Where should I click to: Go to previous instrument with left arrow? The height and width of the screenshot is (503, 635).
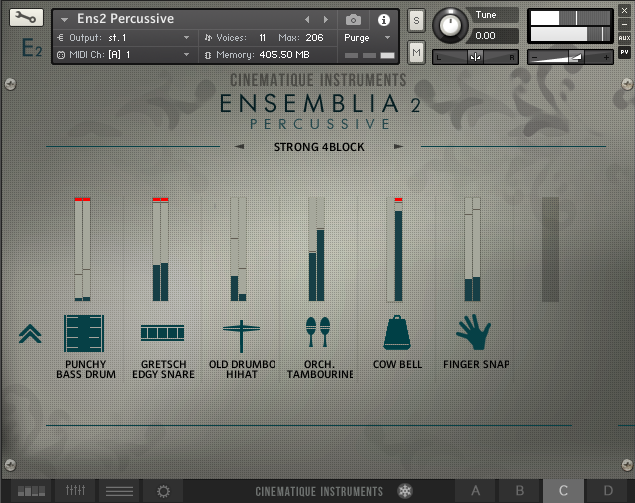coord(307,19)
